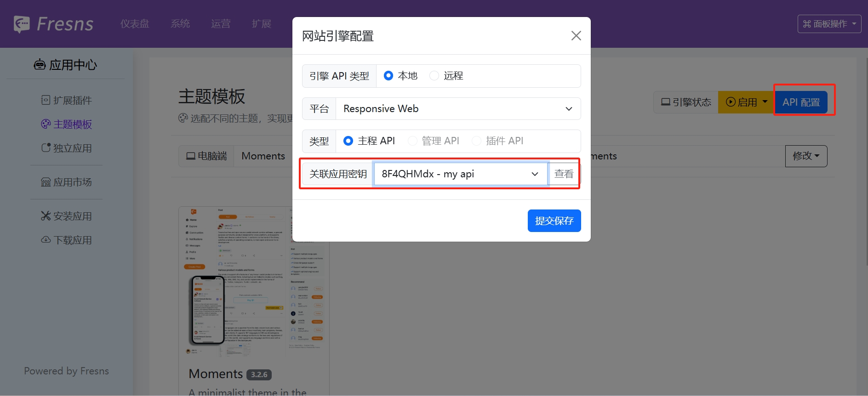This screenshot has height=396, width=868.
Task: Click the 提交保存 button
Action: (554, 221)
